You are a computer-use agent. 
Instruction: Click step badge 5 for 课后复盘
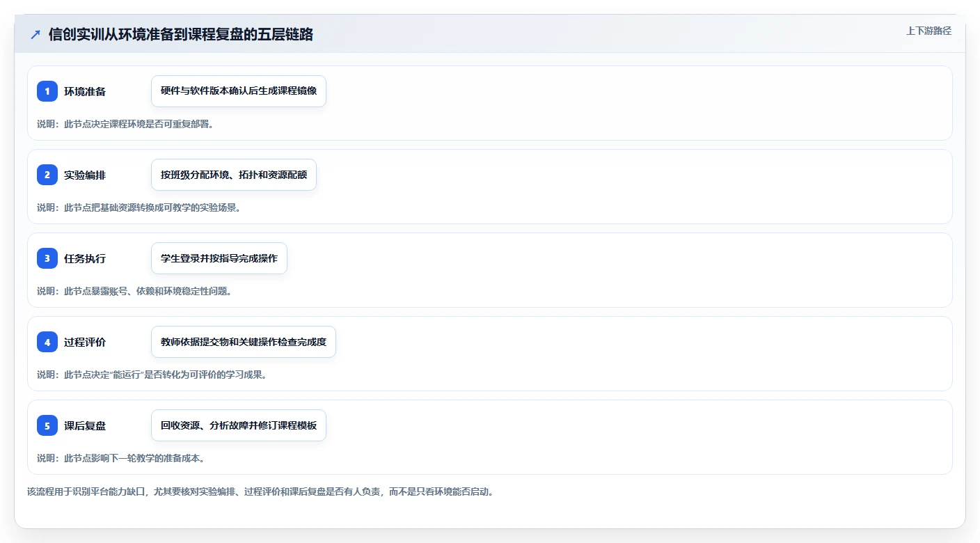coord(47,425)
